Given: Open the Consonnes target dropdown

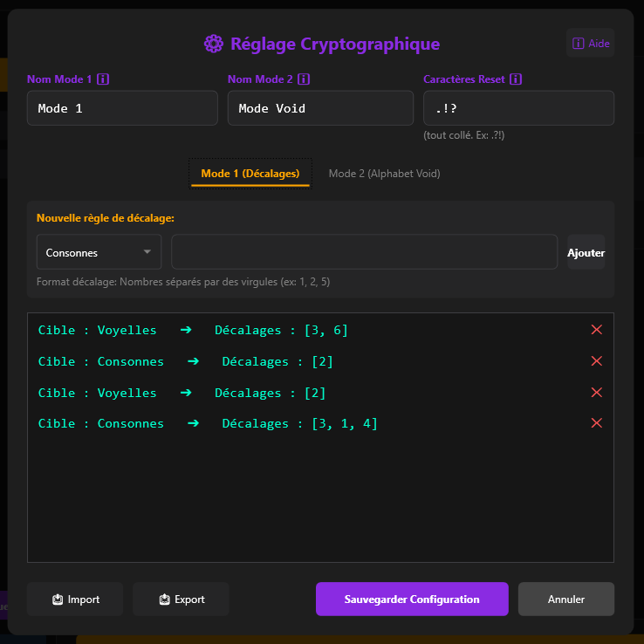Looking at the screenshot, I should 99,252.
